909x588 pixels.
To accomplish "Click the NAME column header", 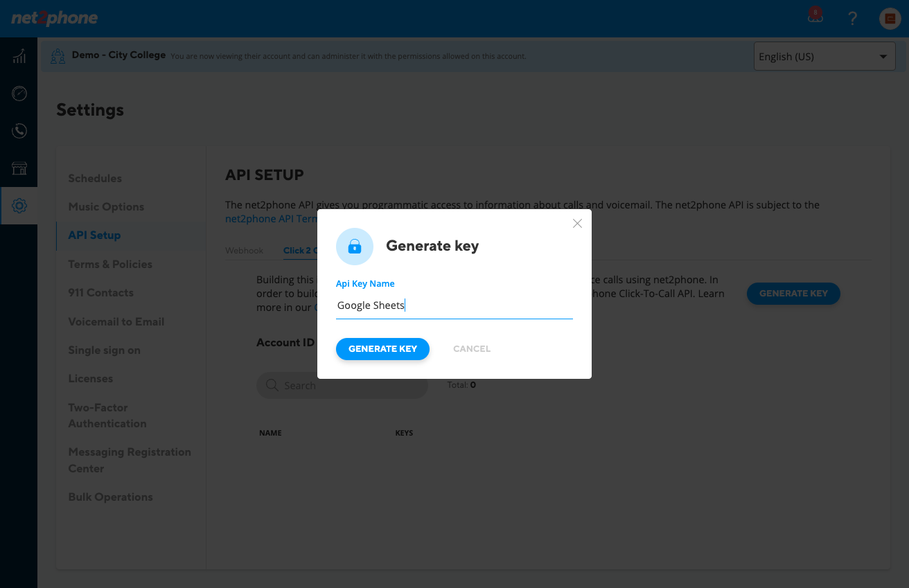I will tap(270, 433).
